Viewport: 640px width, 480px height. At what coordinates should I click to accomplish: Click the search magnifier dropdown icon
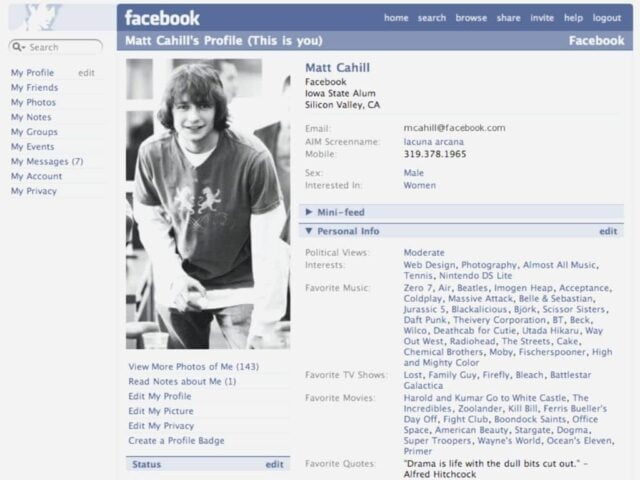coord(18,47)
